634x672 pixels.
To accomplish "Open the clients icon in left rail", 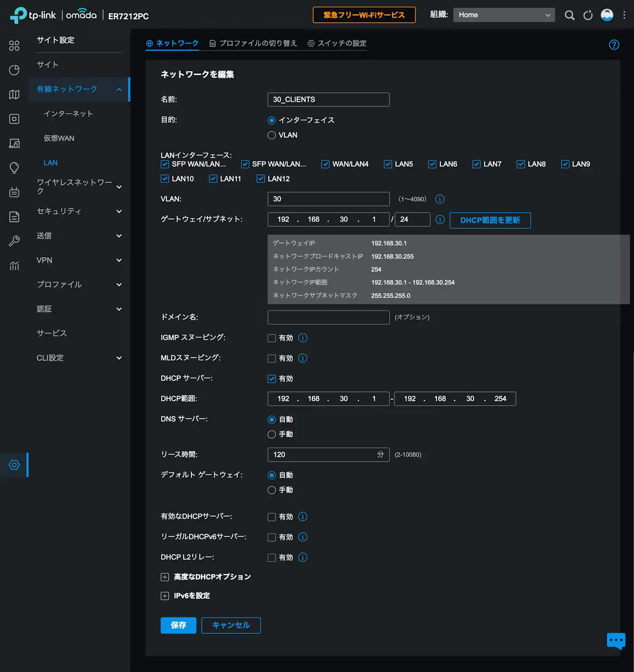I will pyautogui.click(x=14, y=143).
